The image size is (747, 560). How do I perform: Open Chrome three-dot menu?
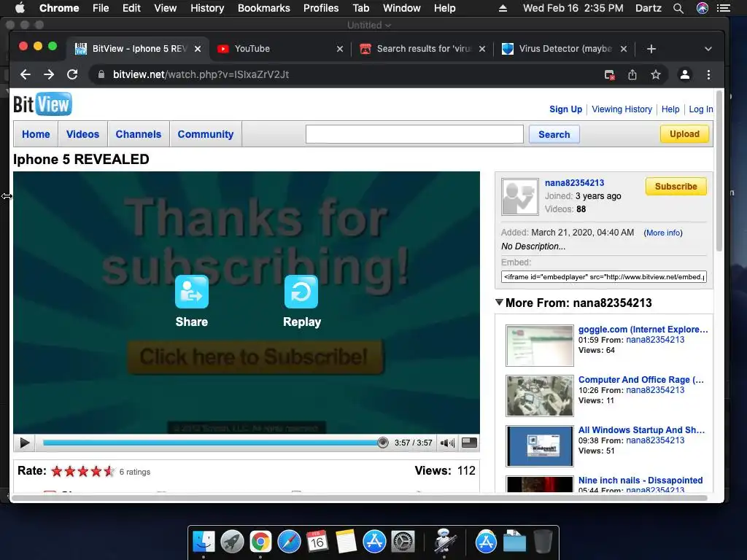[x=708, y=75]
